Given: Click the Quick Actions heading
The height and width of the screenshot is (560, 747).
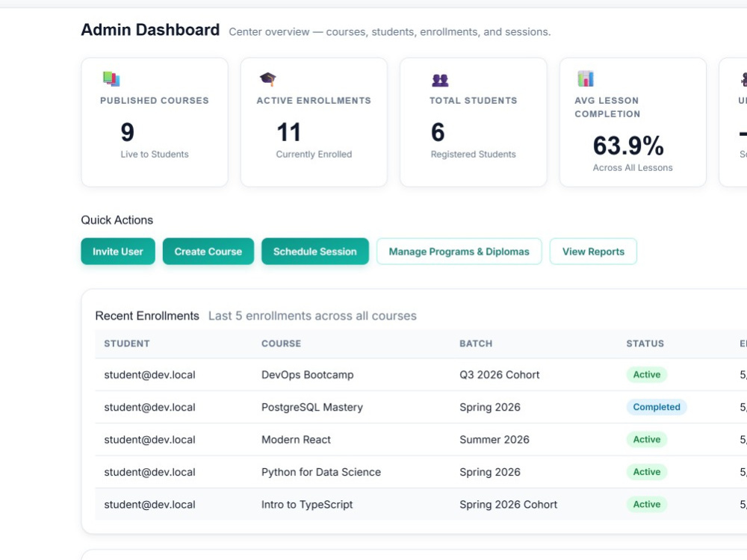Looking at the screenshot, I should (x=117, y=220).
